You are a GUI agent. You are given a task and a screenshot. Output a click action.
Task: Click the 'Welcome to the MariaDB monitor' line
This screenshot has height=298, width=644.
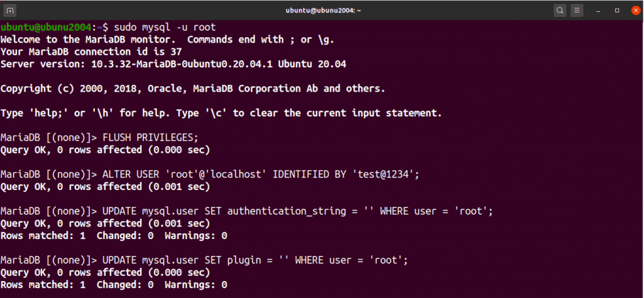click(x=167, y=40)
